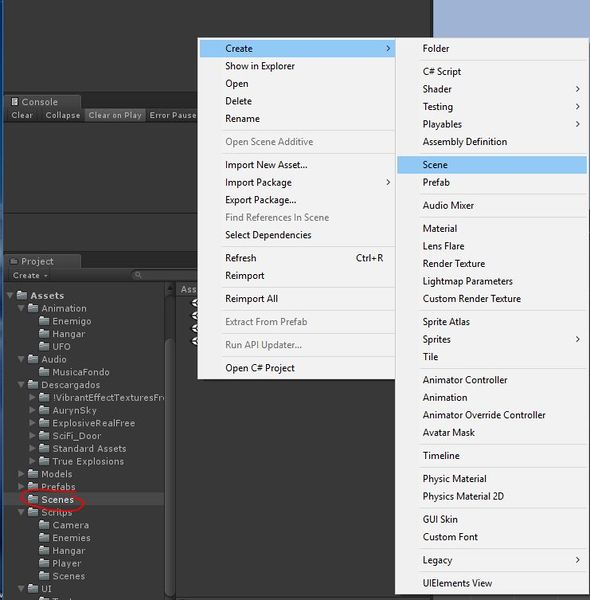Image resolution: width=590 pixels, height=600 pixels.
Task: Expand the Testing submenu arrow
Action: pos(577,107)
